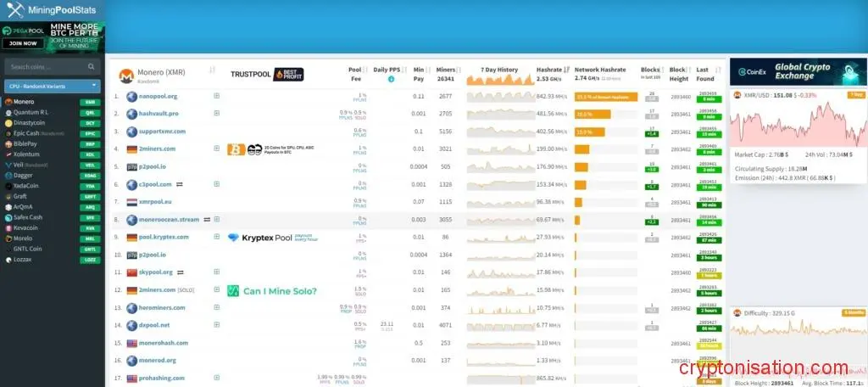
Task: Click the CoinEx Global Crypto Exchange banner
Action: (x=798, y=71)
